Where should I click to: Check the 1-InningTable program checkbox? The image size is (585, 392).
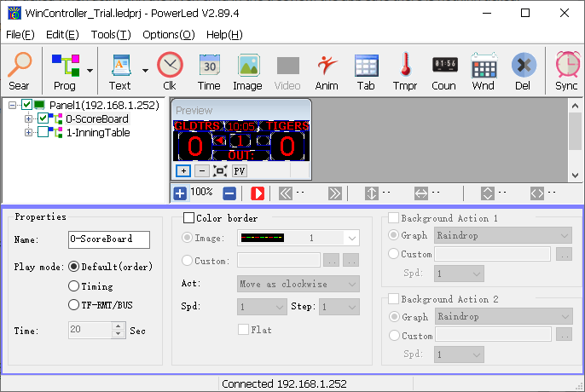tap(43, 132)
